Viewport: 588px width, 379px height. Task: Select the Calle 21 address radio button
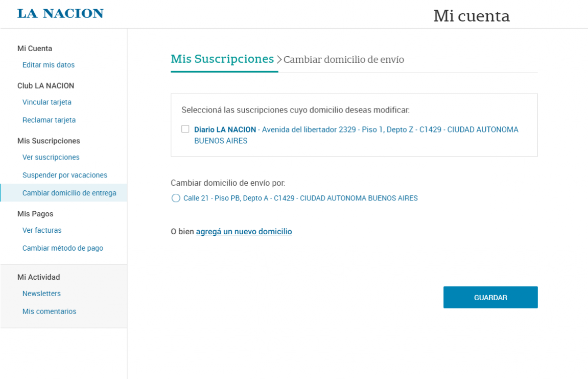(176, 198)
